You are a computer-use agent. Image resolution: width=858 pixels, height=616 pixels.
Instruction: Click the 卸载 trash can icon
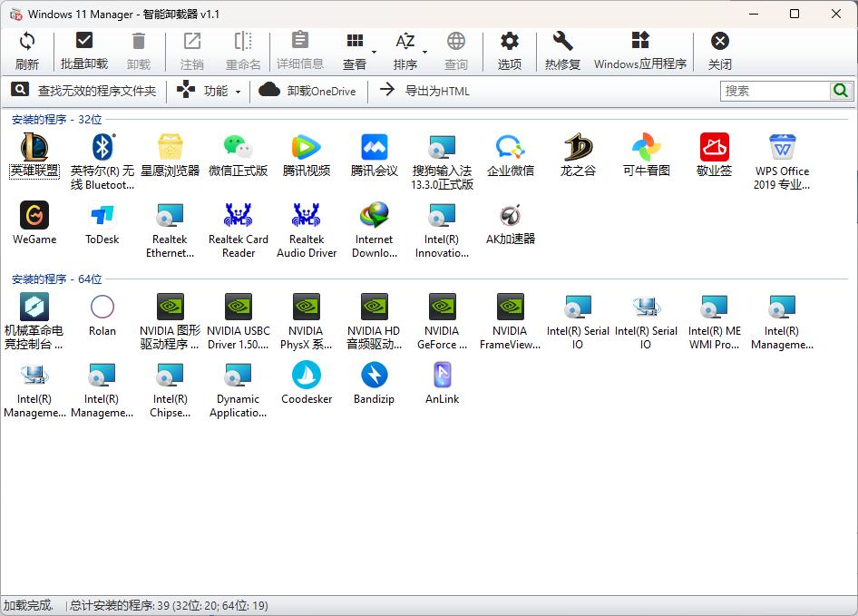[x=139, y=41]
